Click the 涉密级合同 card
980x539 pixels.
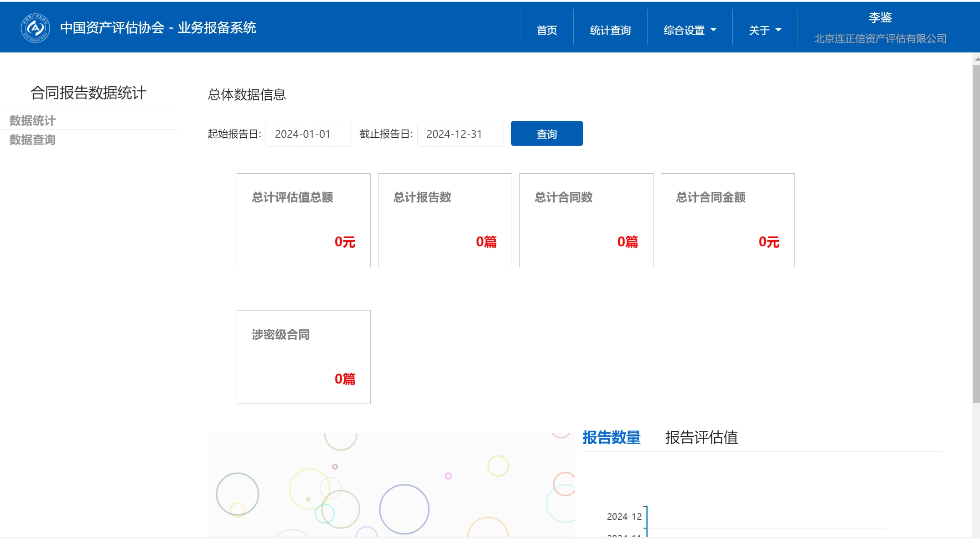(303, 357)
